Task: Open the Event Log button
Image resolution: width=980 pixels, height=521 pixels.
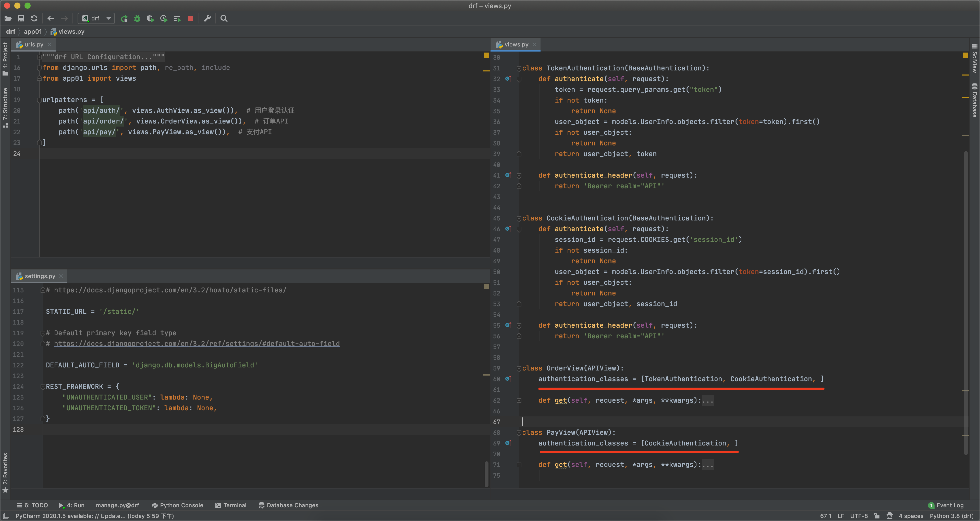Action: point(946,505)
